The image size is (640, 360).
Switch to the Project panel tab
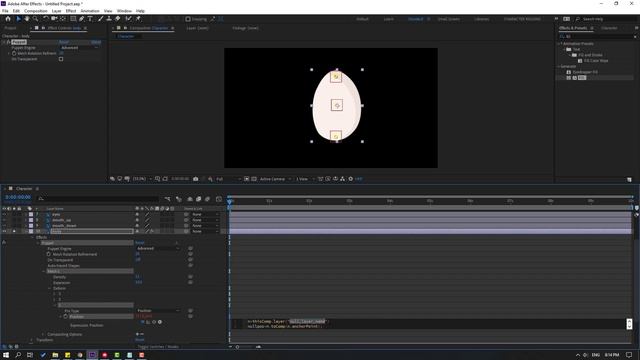10,28
